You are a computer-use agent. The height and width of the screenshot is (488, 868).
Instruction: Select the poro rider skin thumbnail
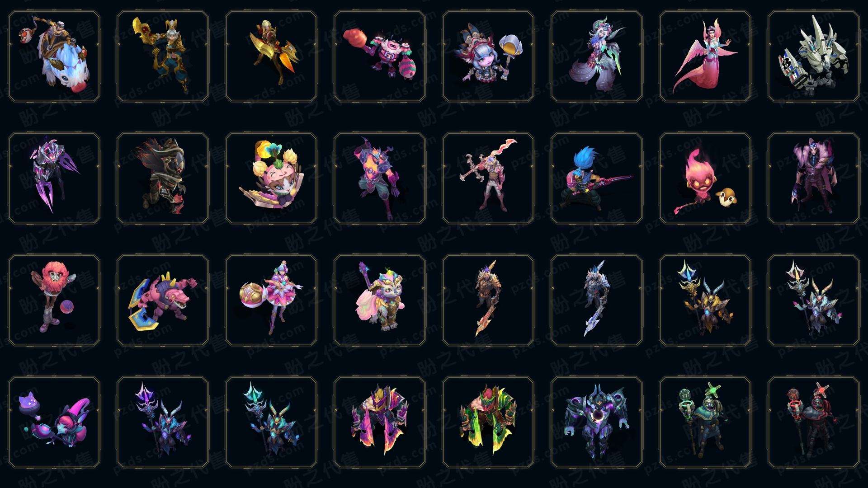(x=54, y=56)
